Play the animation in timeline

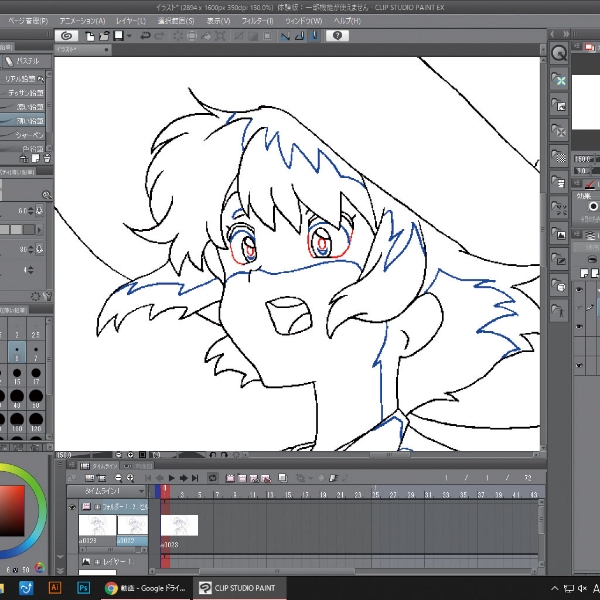(x=171, y=478)
